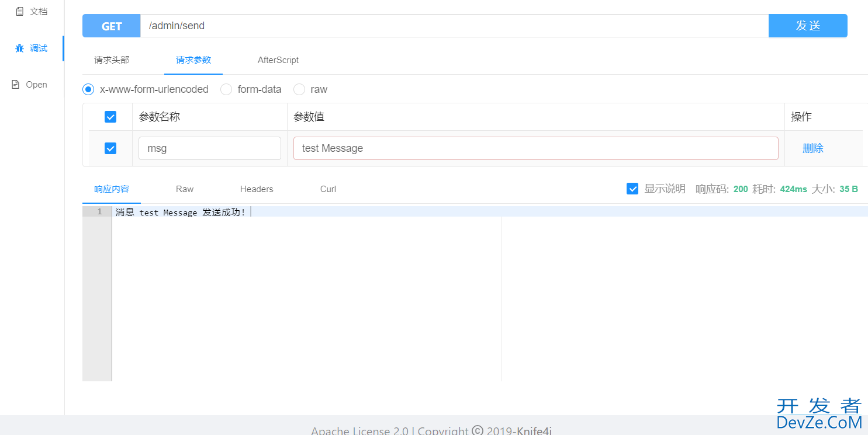The height and width of the screenshot is (435, 868).
Task: Switch to the Headers response tab
Action: [x=257, y=189]
